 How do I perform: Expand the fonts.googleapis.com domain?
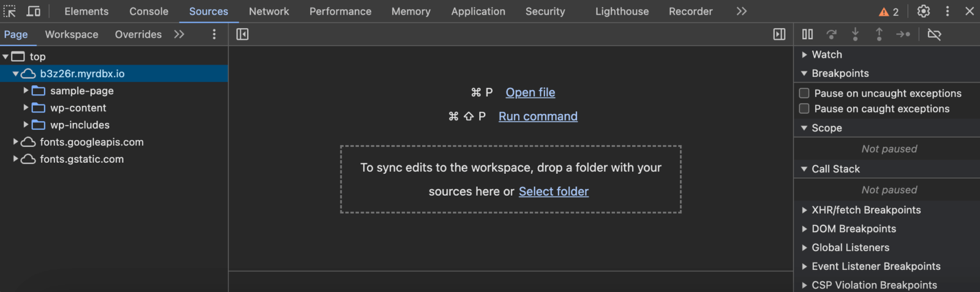(16, 142)
